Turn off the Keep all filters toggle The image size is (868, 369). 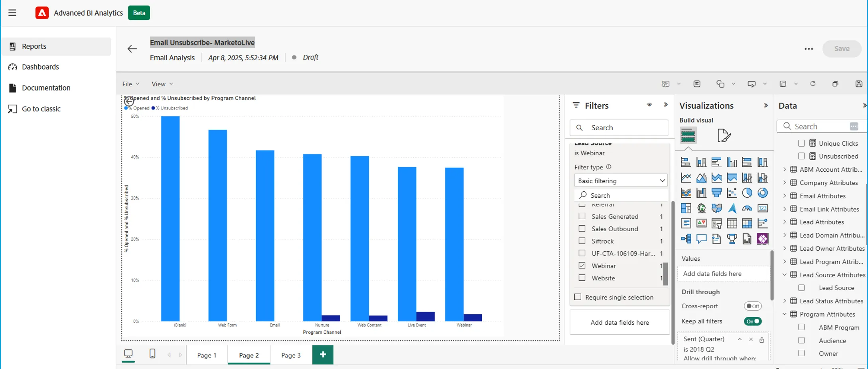(753, 321)
